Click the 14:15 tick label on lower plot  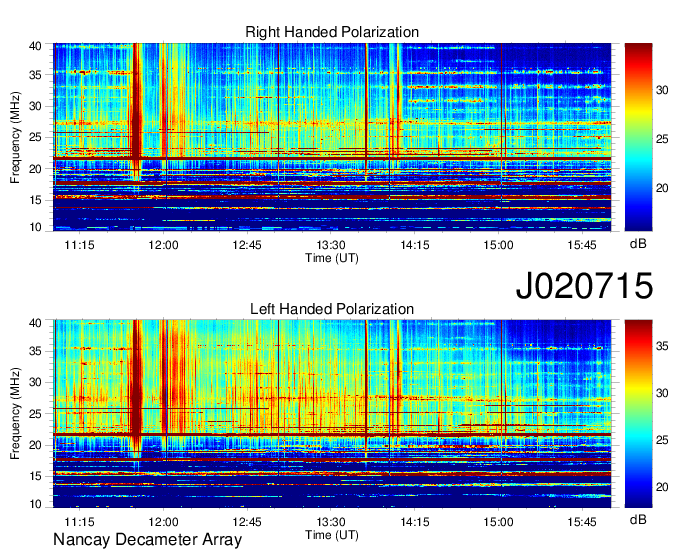[x=415, y=522]
